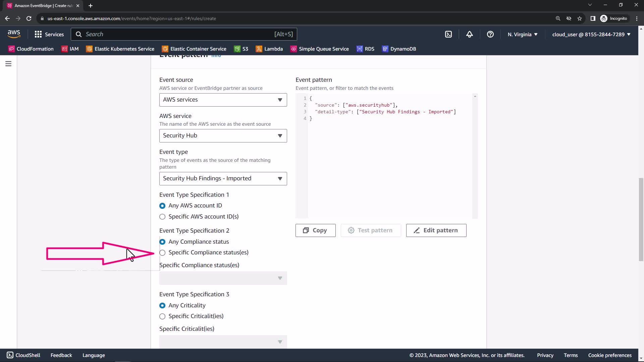
Task: Click the notifications bell icon
Action: (469, 34)
